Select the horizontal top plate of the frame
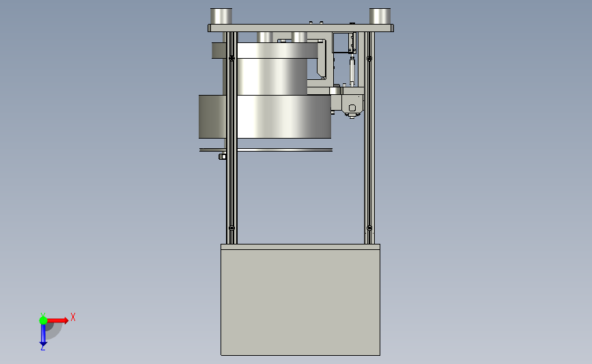The width and height of the screenshot is (592, 364). (x=300, y=28)
